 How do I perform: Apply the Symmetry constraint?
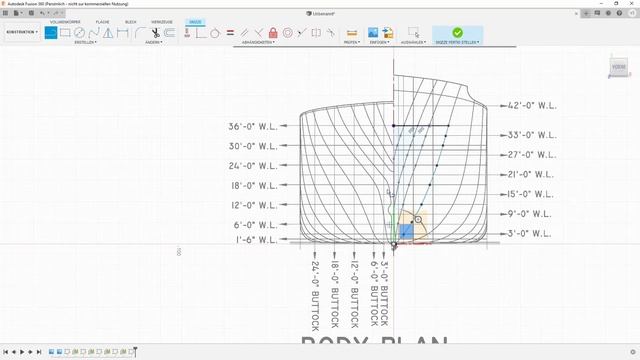point(316,33)
